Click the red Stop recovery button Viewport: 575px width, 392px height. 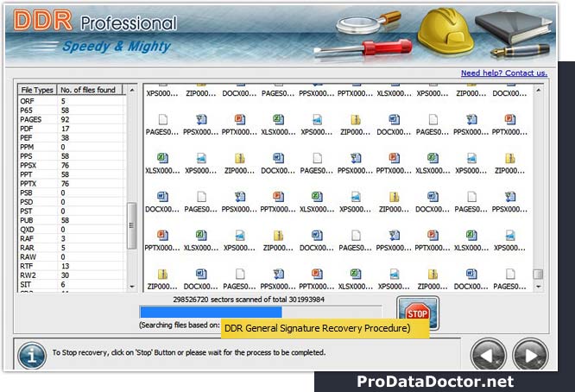[x=418, y=313]
